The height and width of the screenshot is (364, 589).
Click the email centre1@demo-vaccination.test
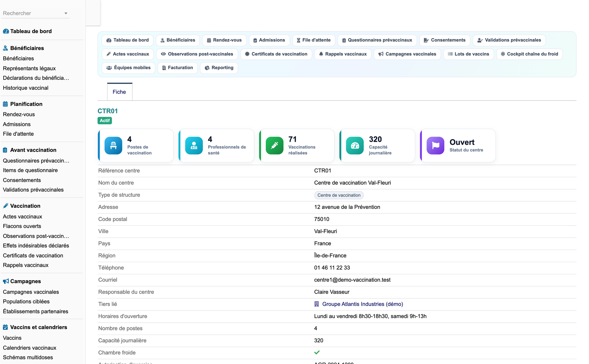click(x=352, y=280)
